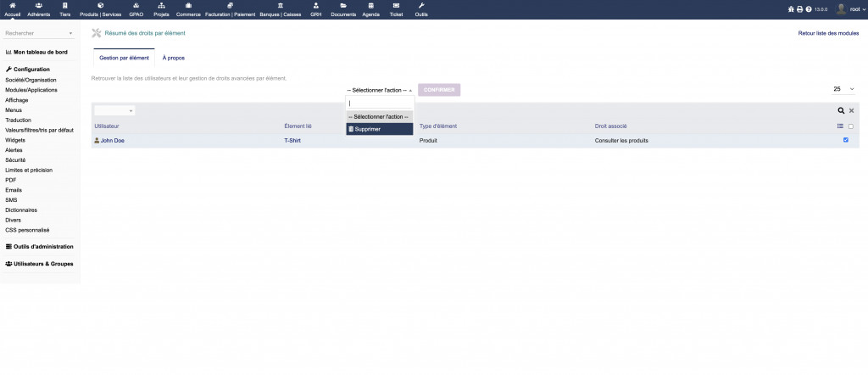The width and height of the screenshot is (868, 375).
Task: Open the Emails settings
Action: click(x=14, y=190)
